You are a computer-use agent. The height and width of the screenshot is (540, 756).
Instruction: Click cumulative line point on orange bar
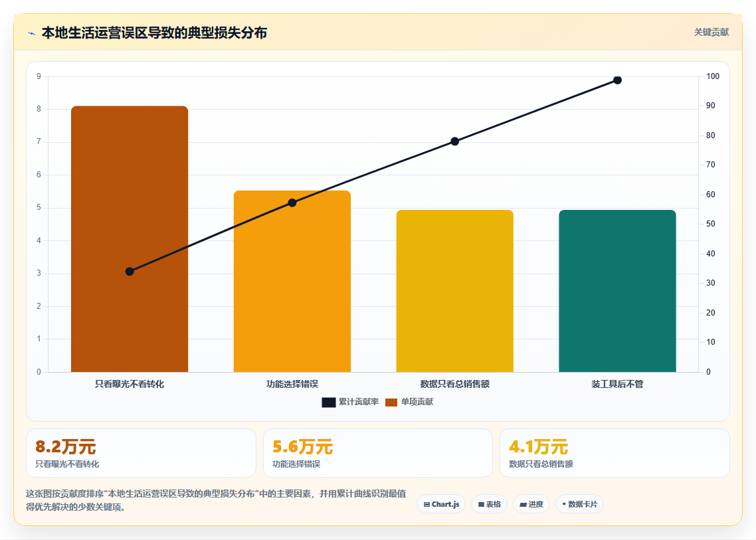point(292,203)
